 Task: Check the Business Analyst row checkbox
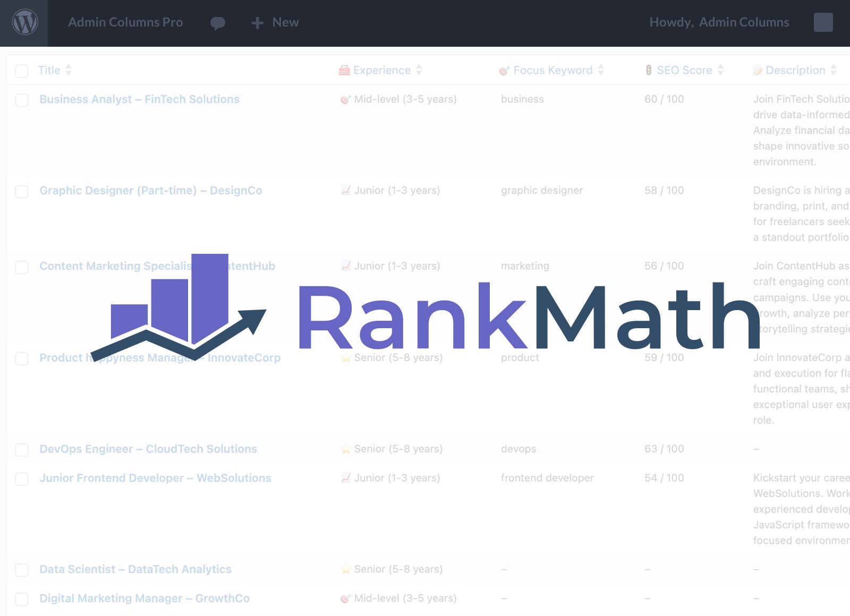click(22, 100)
